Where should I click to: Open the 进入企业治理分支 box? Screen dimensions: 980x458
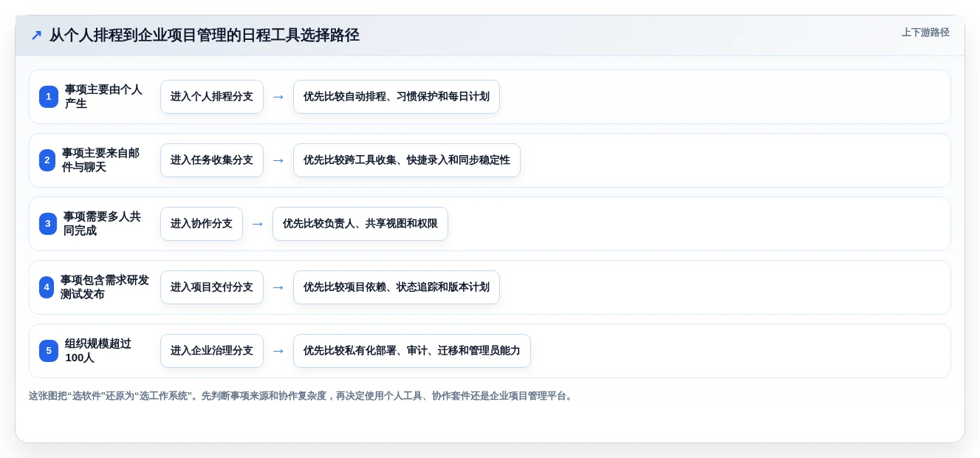212,351
